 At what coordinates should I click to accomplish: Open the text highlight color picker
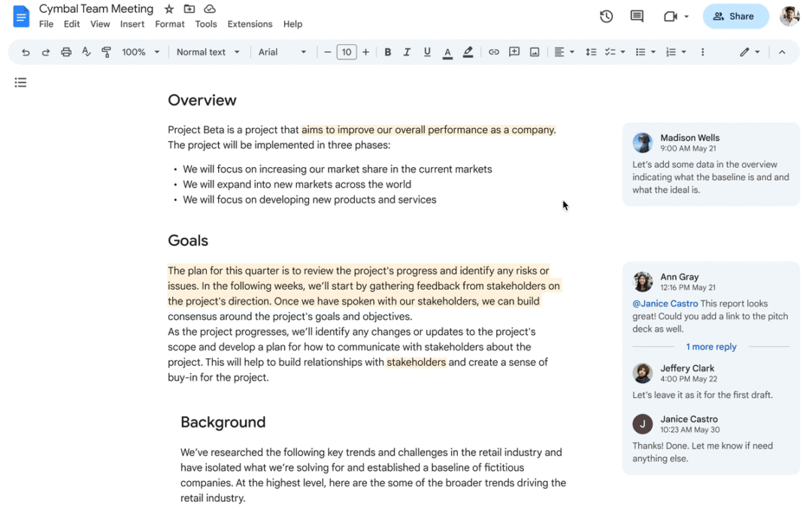pos(468,52)
